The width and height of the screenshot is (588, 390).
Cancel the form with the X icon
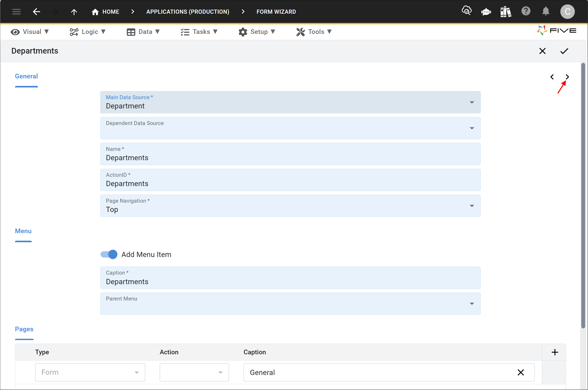tap(543, 51)
